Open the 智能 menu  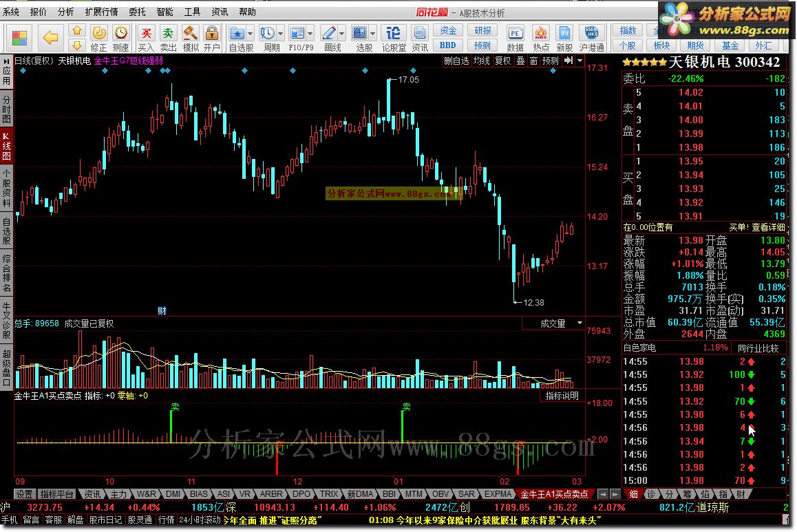tap(164, 11)
